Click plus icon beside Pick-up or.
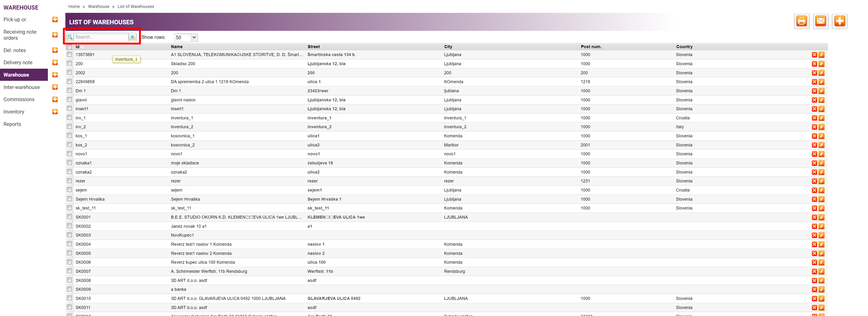This screenshot has width=868, height=316. 55,20
